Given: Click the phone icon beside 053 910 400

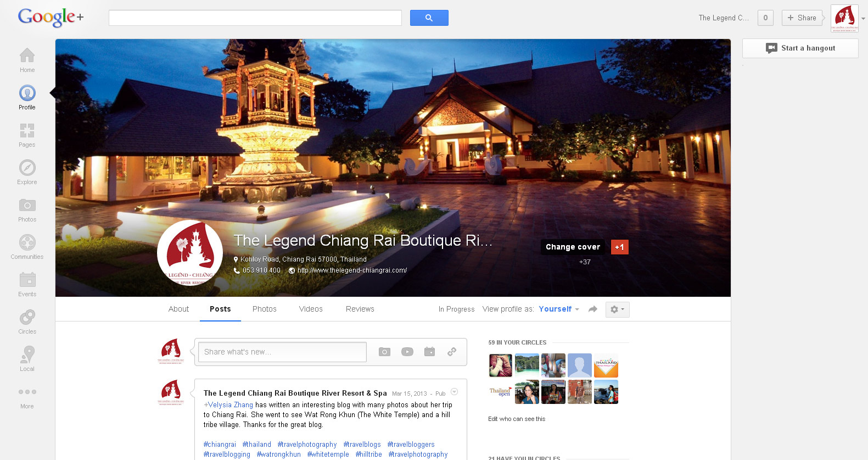Looking at the screenshot, I should (x=237, y=270).
